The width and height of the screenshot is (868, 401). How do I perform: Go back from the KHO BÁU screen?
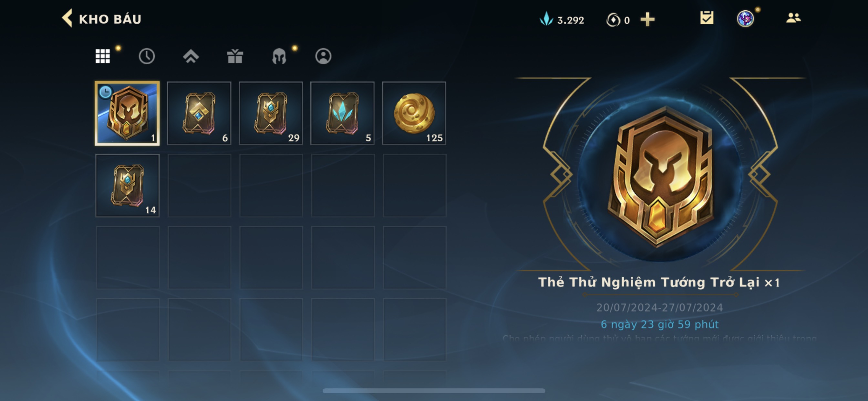(67, 18)
